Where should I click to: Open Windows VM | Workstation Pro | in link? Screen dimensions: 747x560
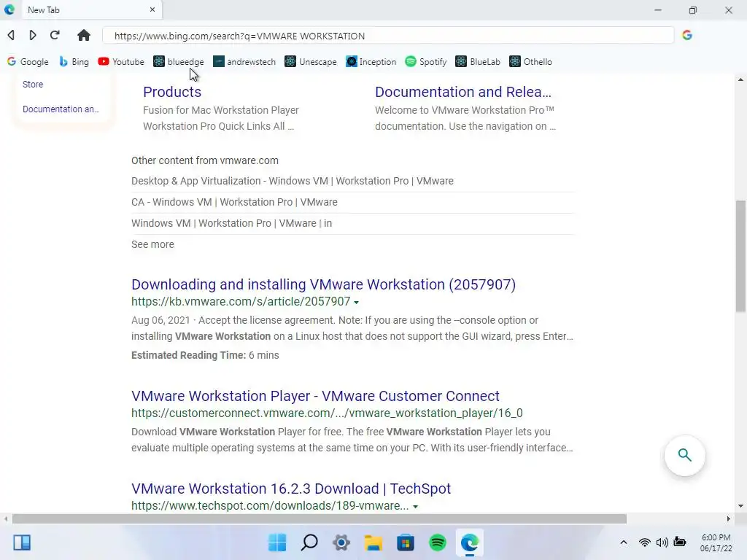[231, 223]
